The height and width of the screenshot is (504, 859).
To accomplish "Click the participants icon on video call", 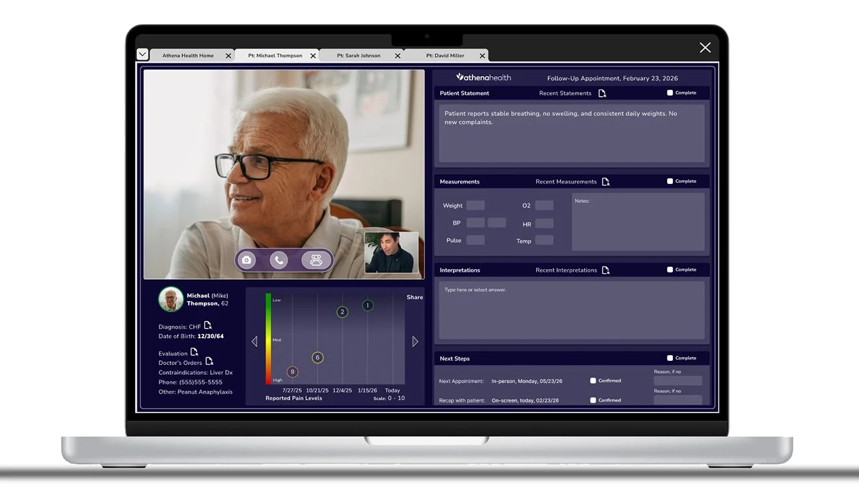I will (316, 260).
